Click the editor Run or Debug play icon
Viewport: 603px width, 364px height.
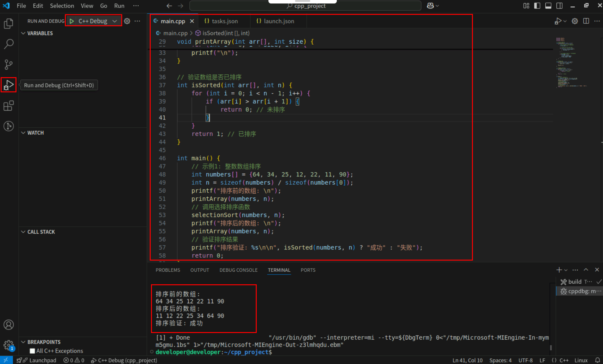(x=558, y=21)
